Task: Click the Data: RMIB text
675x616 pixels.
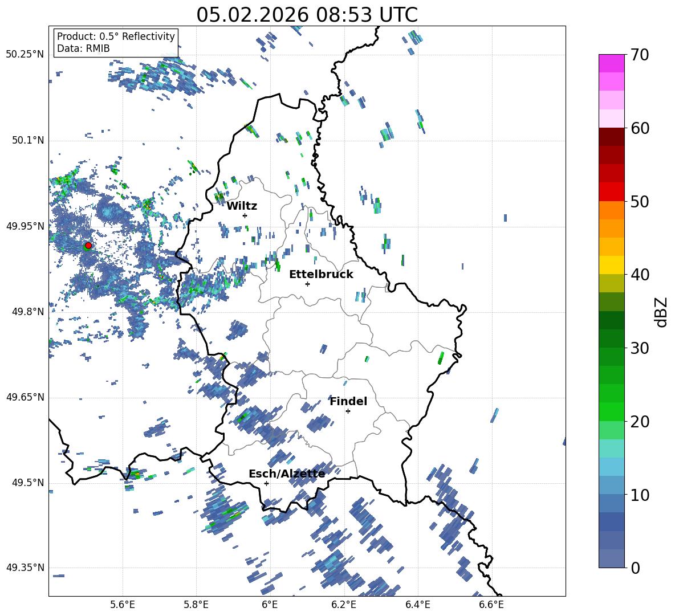Action: [x=83, y=48]
